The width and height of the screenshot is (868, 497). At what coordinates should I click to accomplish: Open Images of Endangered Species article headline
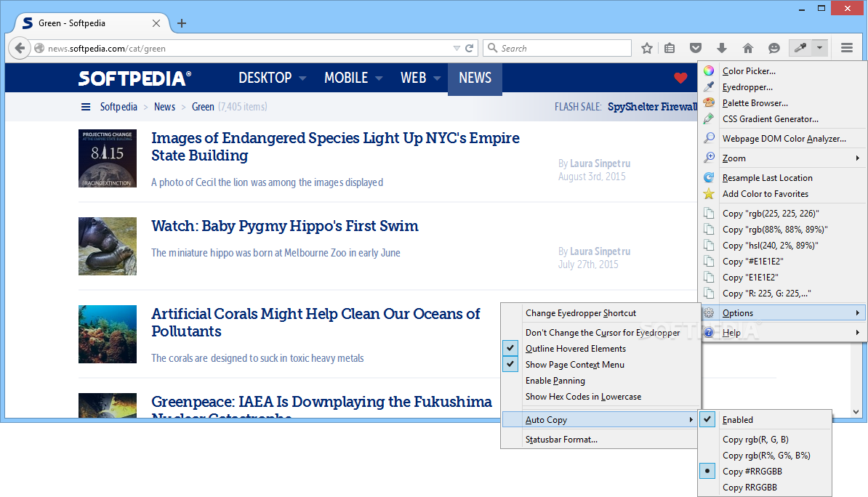(x=335, y=147)
